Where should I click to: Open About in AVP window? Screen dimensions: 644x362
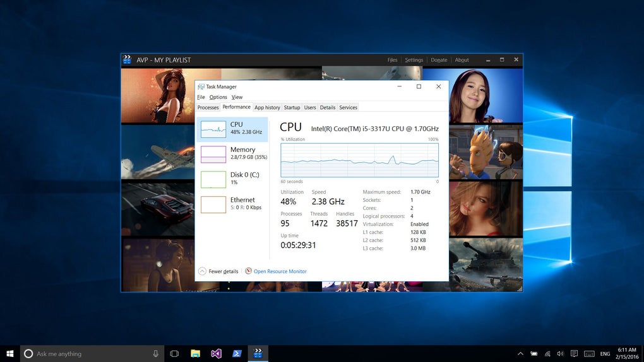click(462, 60)
